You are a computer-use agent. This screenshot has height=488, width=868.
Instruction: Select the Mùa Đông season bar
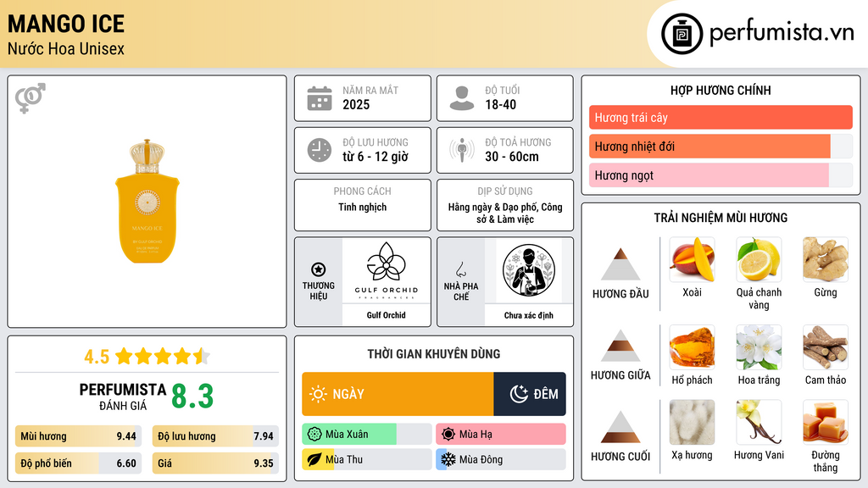coord(500,459)
